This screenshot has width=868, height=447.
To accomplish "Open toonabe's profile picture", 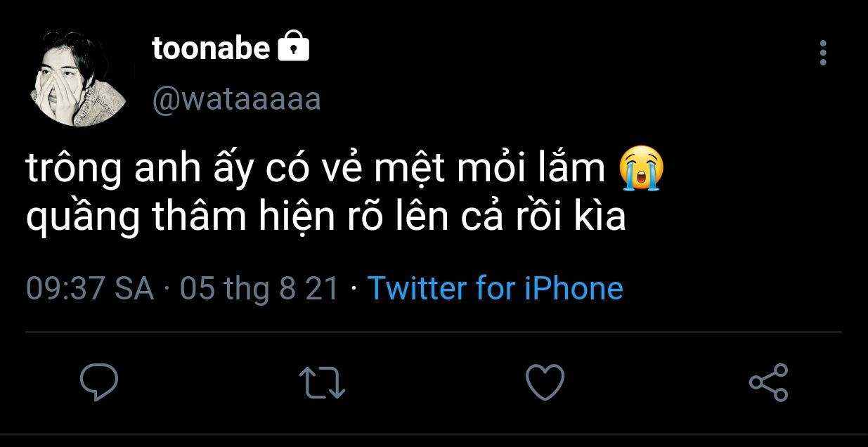I will (x=79, y=79).
